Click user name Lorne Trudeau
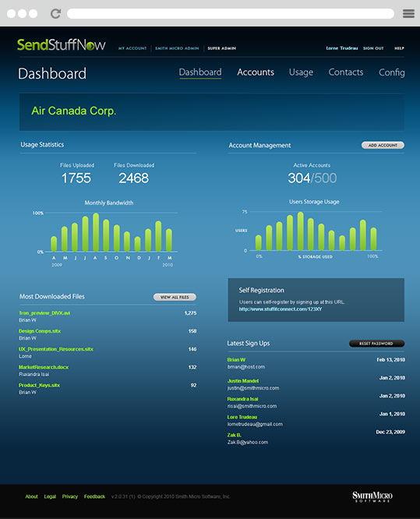This screenshot has height=519, width=420. click(342, 48)
